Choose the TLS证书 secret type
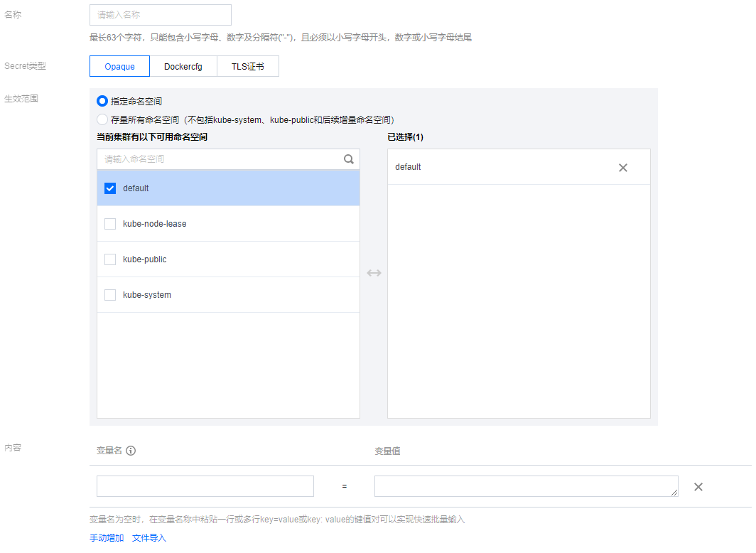The width and height of the screenshot is (756, 553). [x=248, y=66]
